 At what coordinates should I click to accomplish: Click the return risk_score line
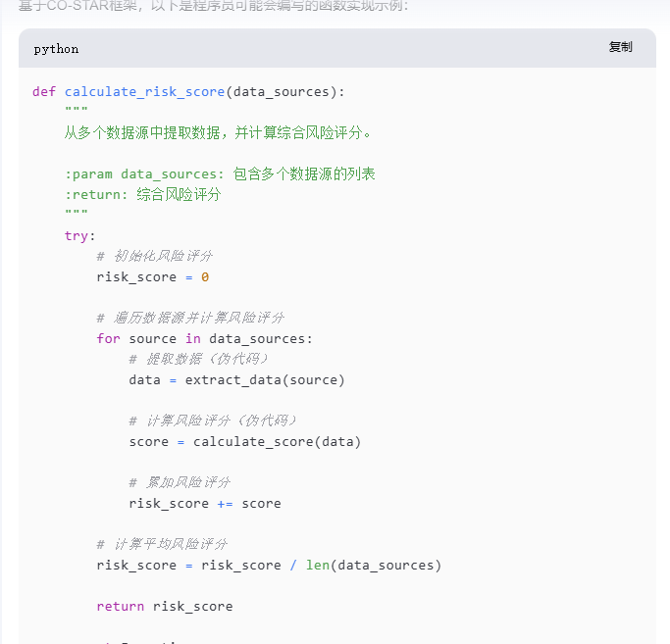pyautogui.click(x=165, y=606)
